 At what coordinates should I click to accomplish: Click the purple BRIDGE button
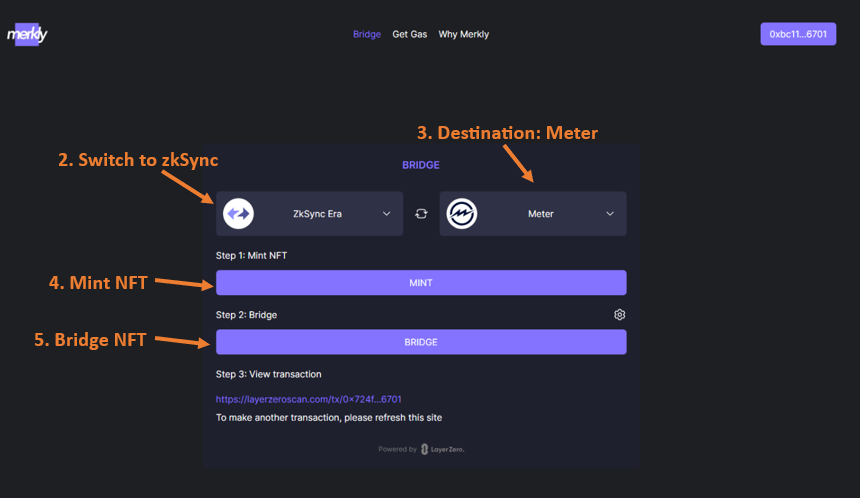[x=421, y=342]
